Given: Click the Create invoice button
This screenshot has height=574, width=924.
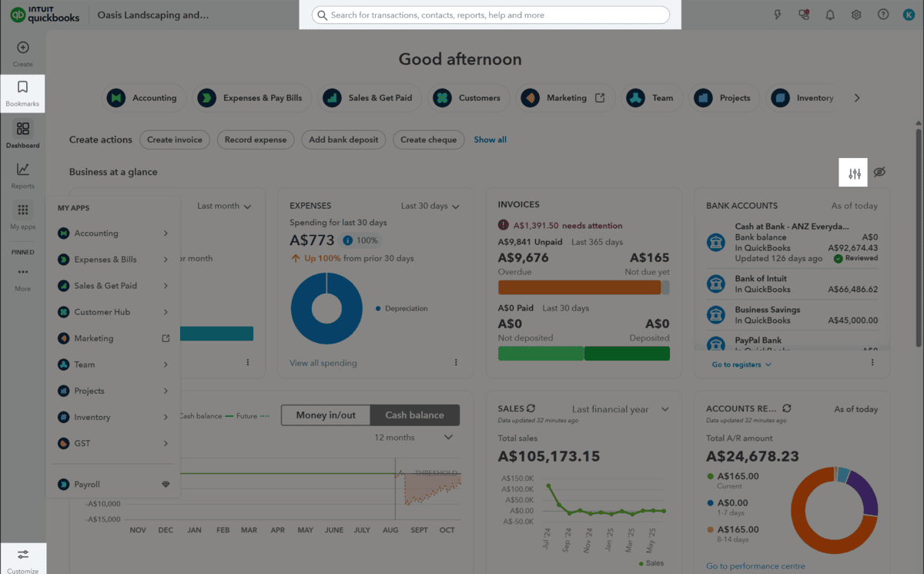Looking at the screenshot, I should click(175, 139).
